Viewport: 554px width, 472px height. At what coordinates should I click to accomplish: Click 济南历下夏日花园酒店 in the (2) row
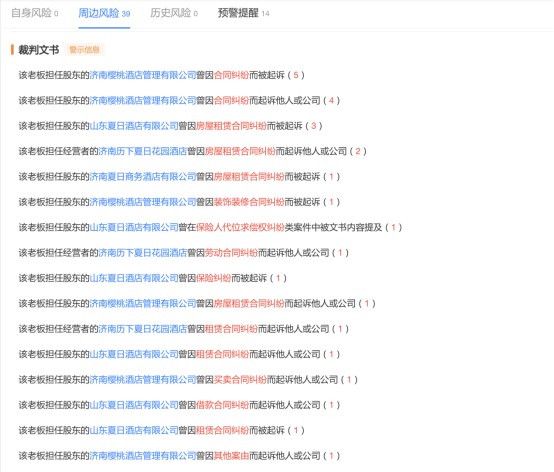coord(143,151)
